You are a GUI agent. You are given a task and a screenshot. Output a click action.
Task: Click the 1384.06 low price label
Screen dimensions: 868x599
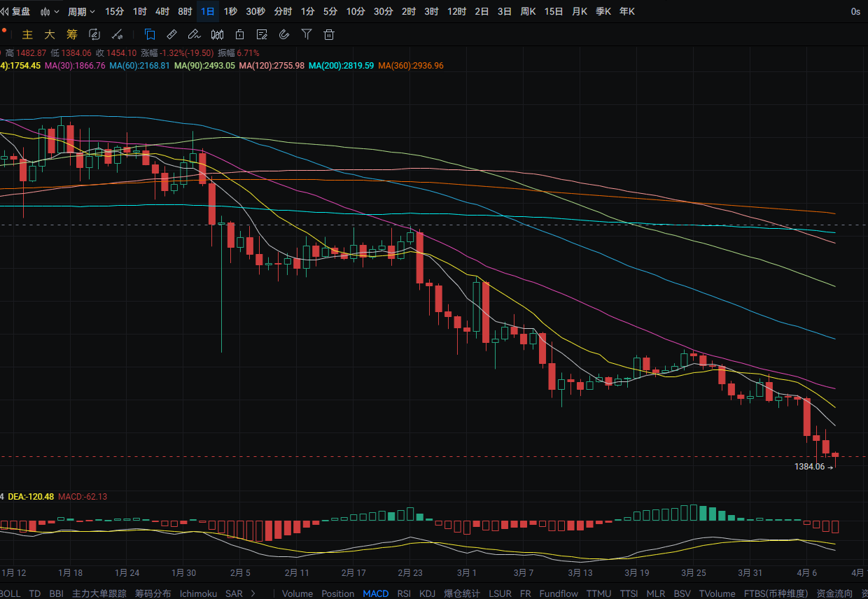pos(809,467)
